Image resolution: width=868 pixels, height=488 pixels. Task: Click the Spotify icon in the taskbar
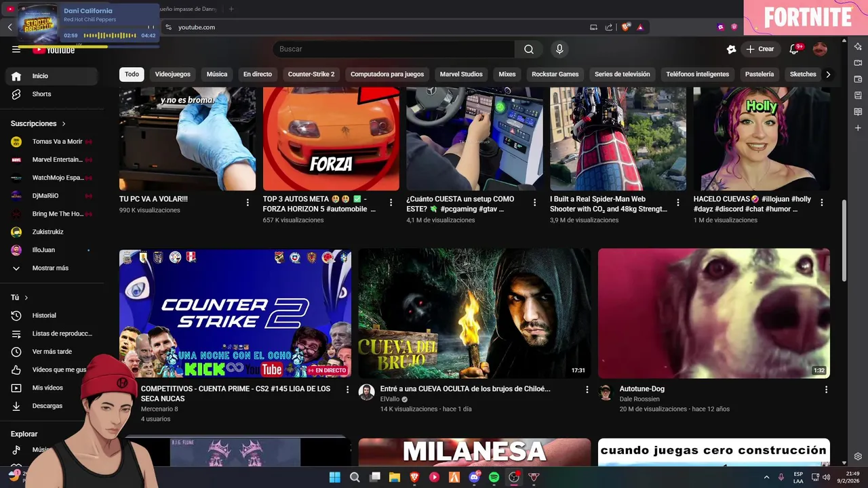494,477
